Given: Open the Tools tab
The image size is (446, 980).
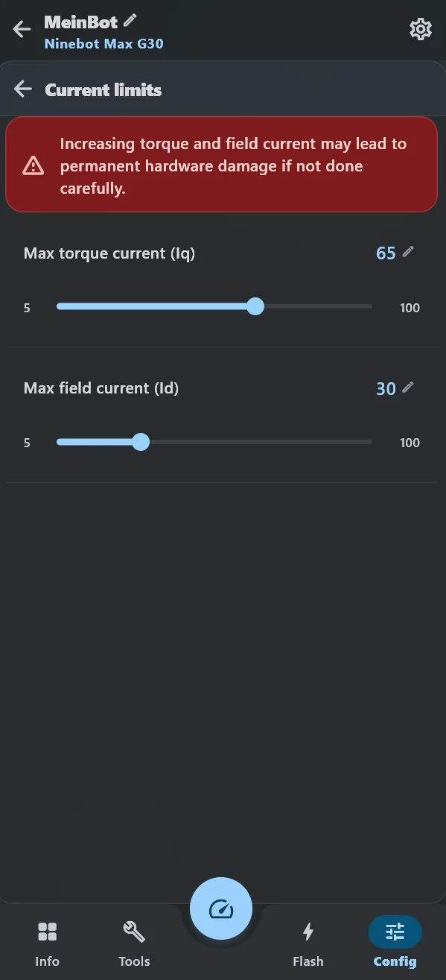Looking at the screenshot, I should [134, 943].
